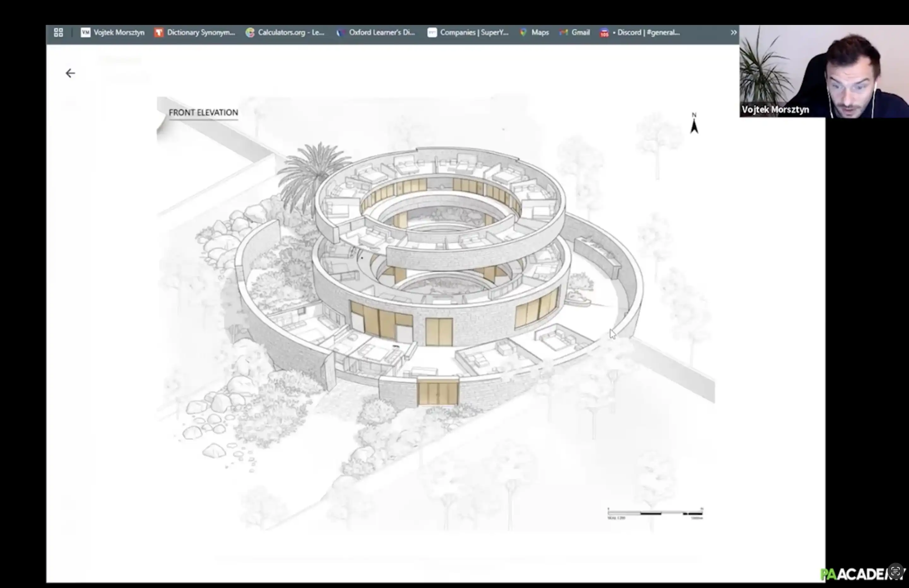This screenshot has height=588, width=909.
Task: Click the Maps bookmark pin icon
Action: [523, 33]
